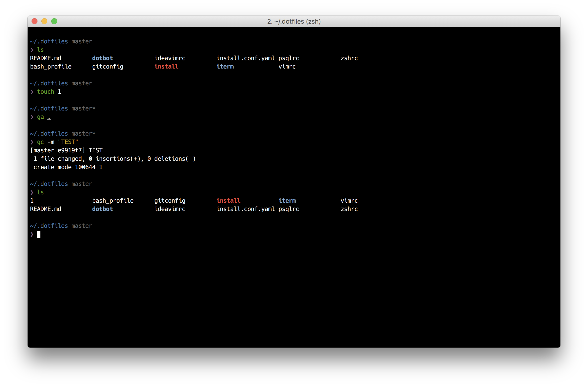This screenshot has width=588, height=387.
Task: Click the yellow minimize window button
Action: tap(44, 21)
